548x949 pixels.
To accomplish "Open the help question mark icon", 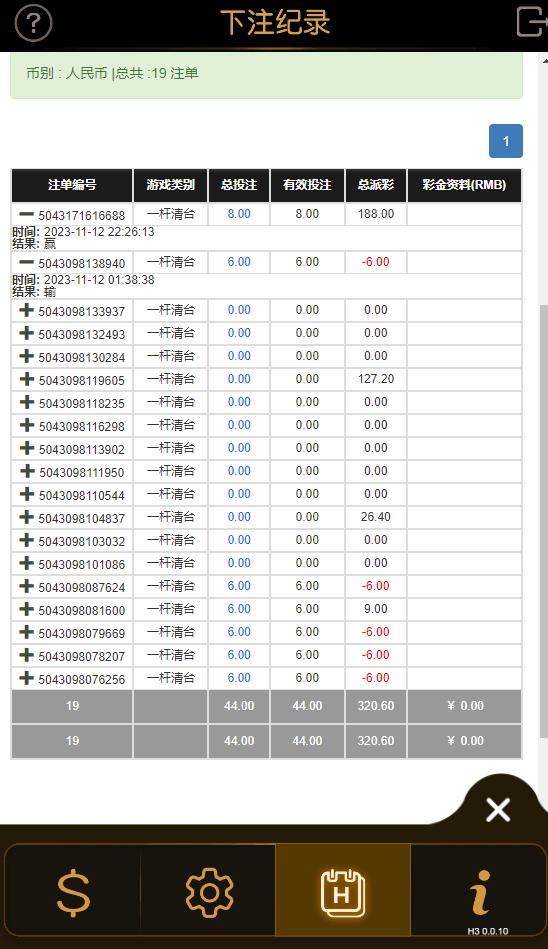I will pos(33,24).
